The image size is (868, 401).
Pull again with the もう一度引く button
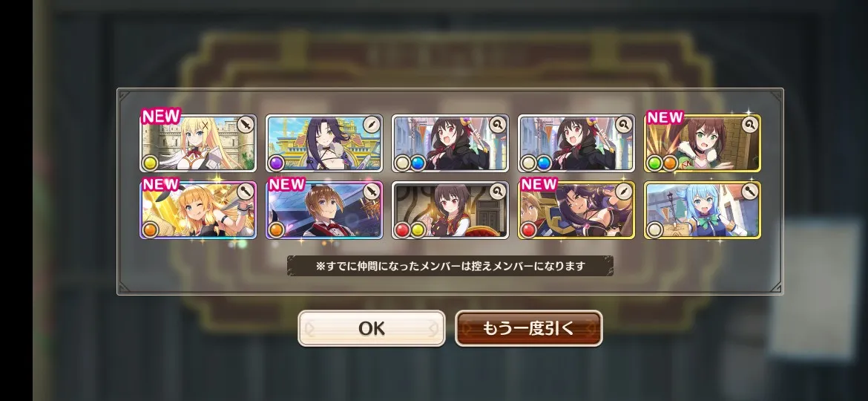coord(529,328)
